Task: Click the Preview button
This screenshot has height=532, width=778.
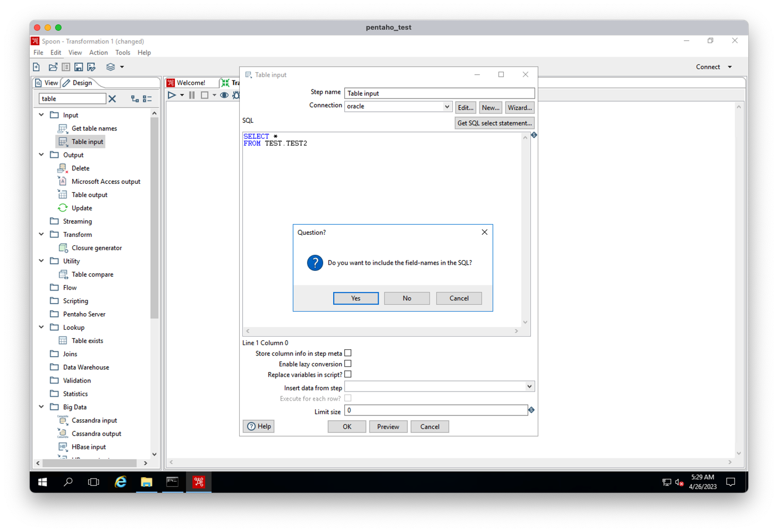Action: pos(388,427)
